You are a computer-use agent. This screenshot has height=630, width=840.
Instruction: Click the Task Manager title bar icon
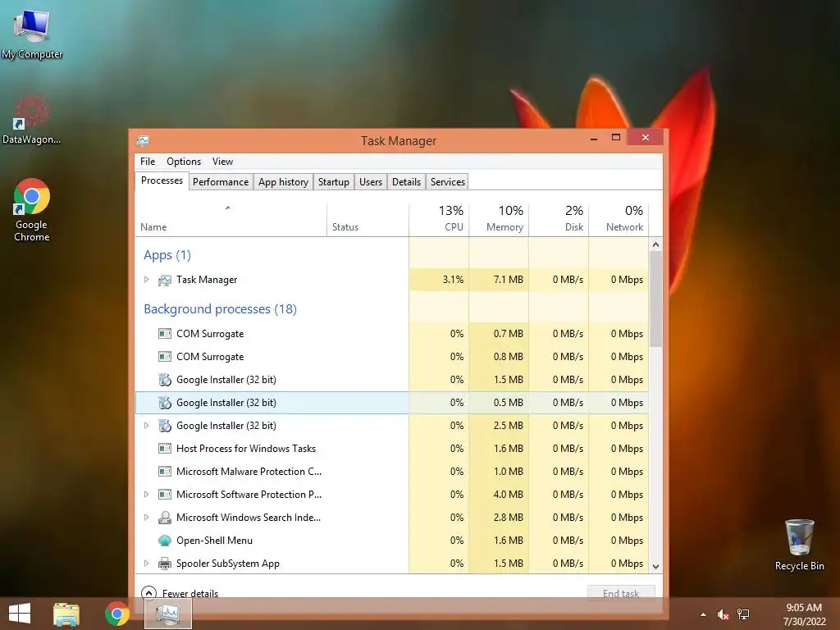(x=143, y=141)
